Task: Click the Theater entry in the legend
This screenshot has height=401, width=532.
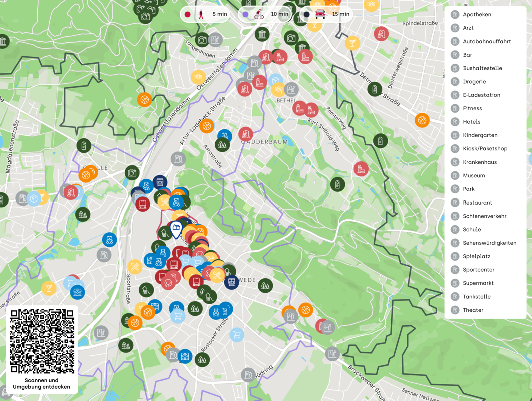Action: click(473, 310)
